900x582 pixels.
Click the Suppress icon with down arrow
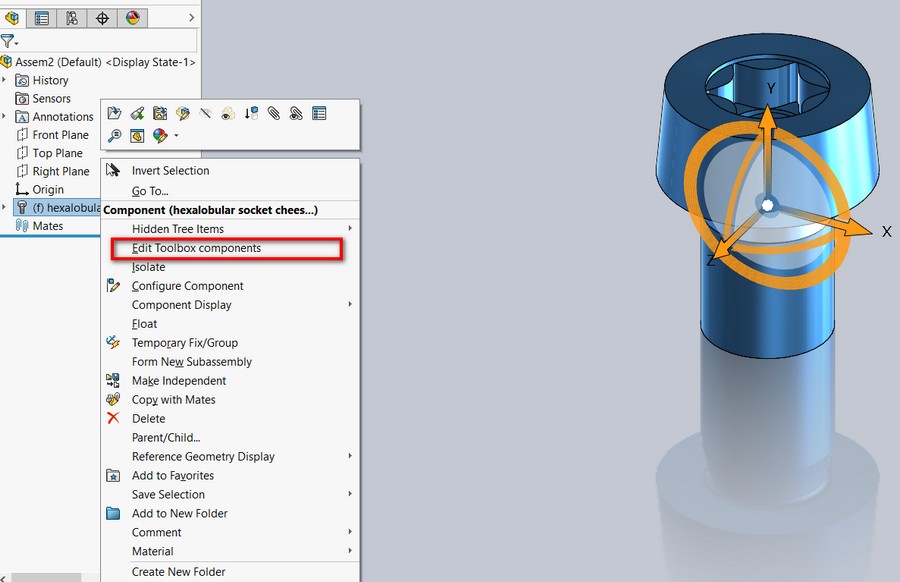click(251, 113)
